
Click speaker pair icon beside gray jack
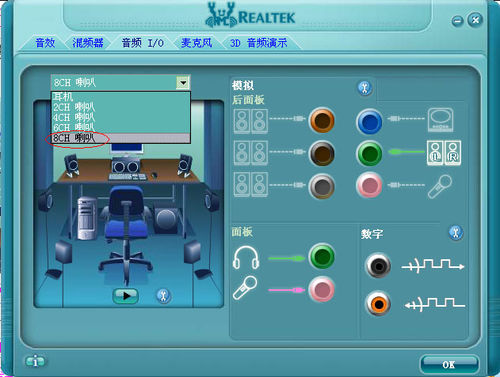(x=251, y=184)
